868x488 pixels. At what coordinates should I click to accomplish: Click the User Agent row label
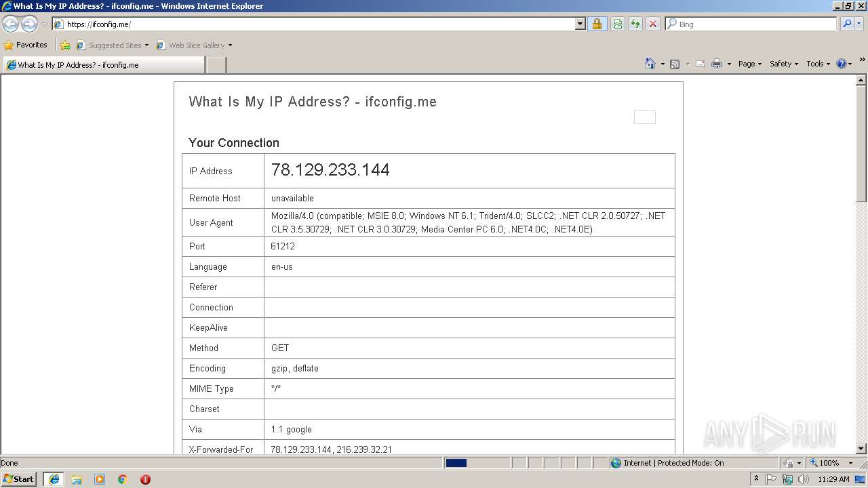(211, 222)
